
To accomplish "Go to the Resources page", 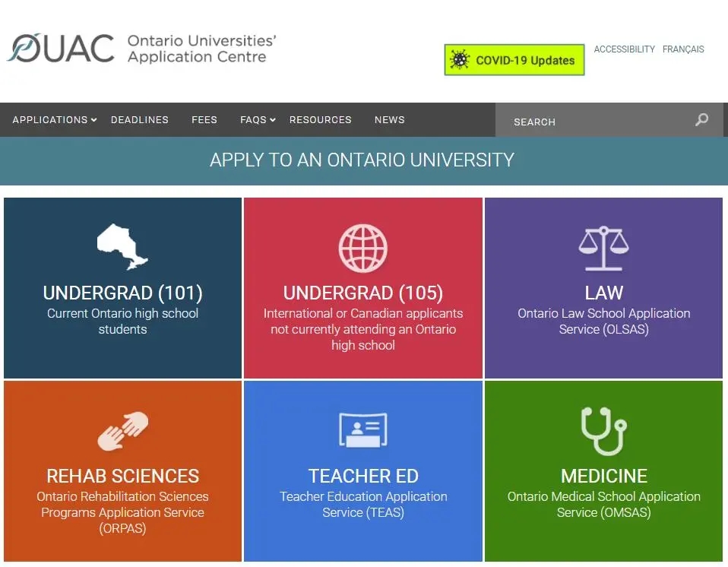I will (x=320, y=120).
